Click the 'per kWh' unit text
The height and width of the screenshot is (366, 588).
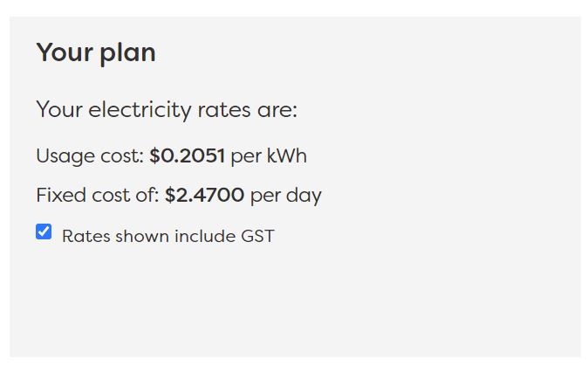[269, 155]
